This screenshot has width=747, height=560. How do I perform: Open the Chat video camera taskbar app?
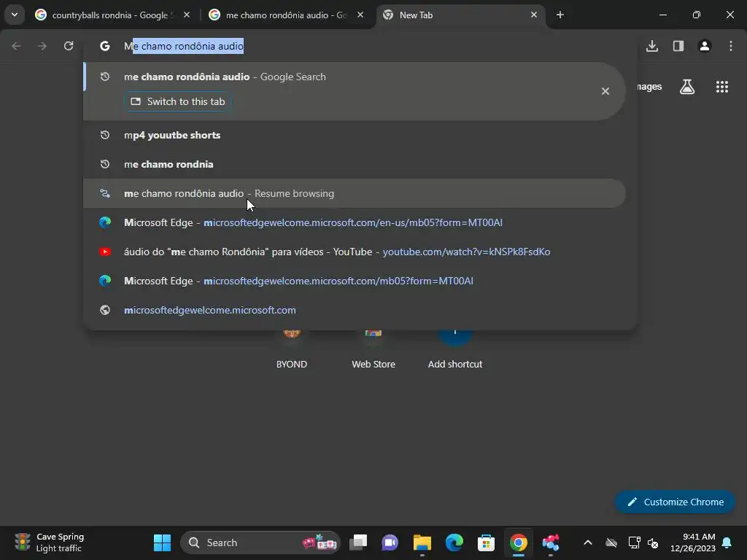(x=390, y=542)
